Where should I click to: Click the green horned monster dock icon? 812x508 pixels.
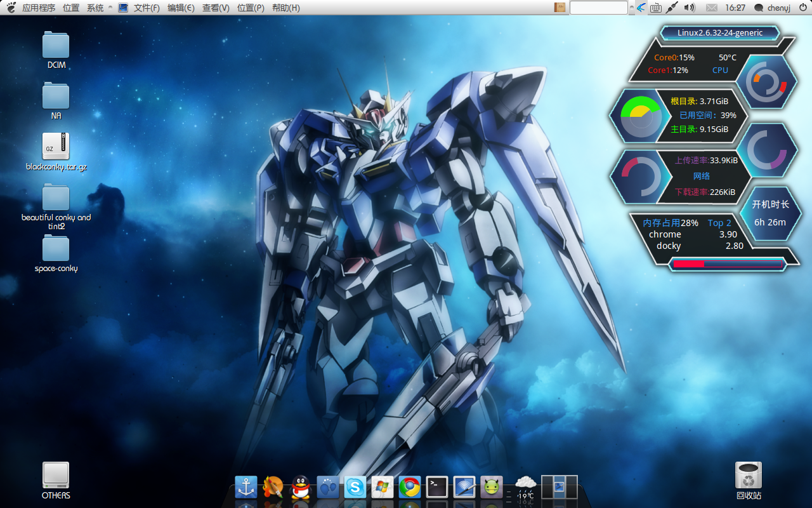click(x=492, y=487)
